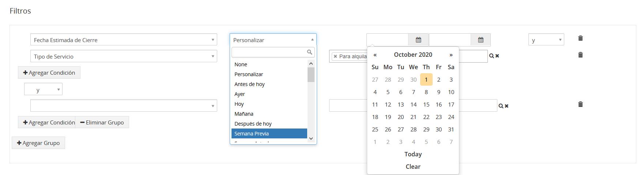Image resolution: width=644 pixels, height=175 pixels.
Task: Choose 'Antes de hoy' option
Action: (249, 84)
